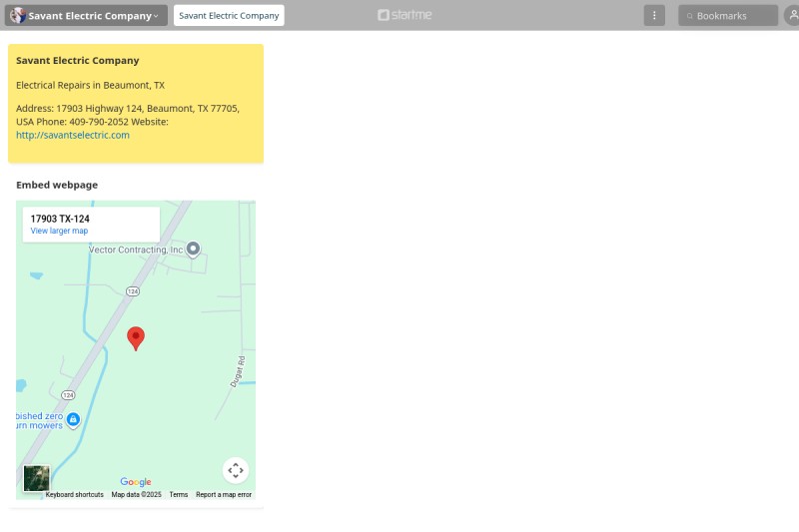Click the Map data ©2025 text
Viewport: 799px width, 532px height.
pos(136,494)
